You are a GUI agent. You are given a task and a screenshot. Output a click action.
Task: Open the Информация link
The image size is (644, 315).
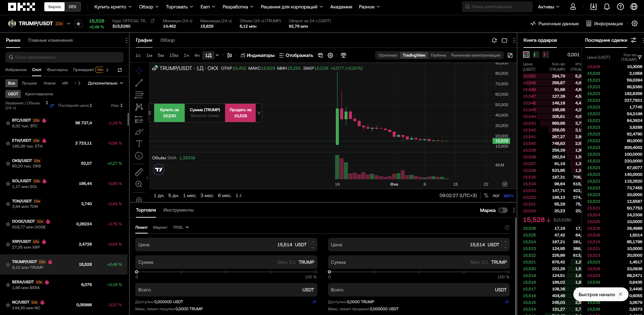pos(605,24)
